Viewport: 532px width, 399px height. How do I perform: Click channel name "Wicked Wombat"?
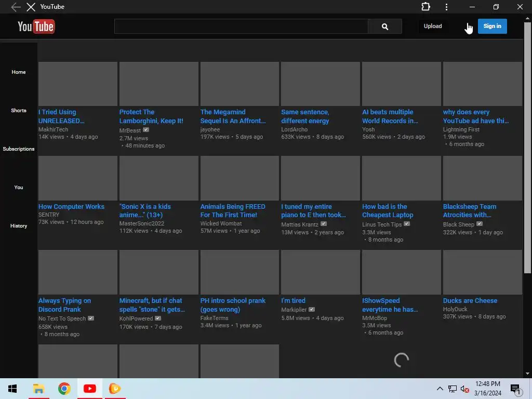(221, 223)
